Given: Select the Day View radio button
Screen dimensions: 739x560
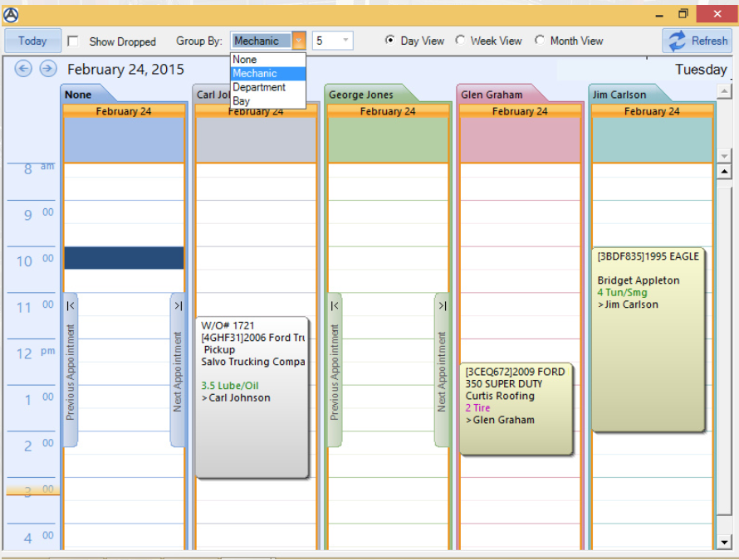Looking at the screenshot, I should tap(389, 41).
